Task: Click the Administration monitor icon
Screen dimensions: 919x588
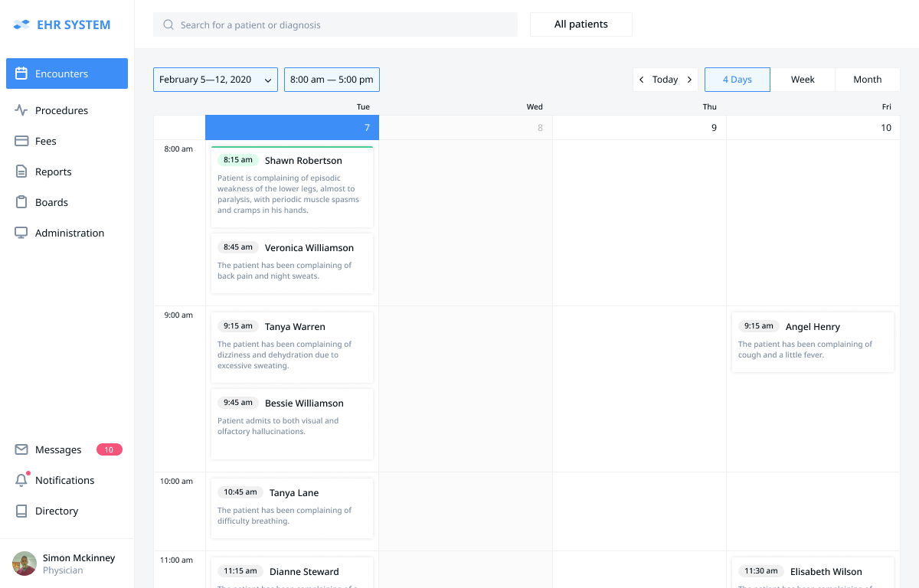Action: (21, 233)
